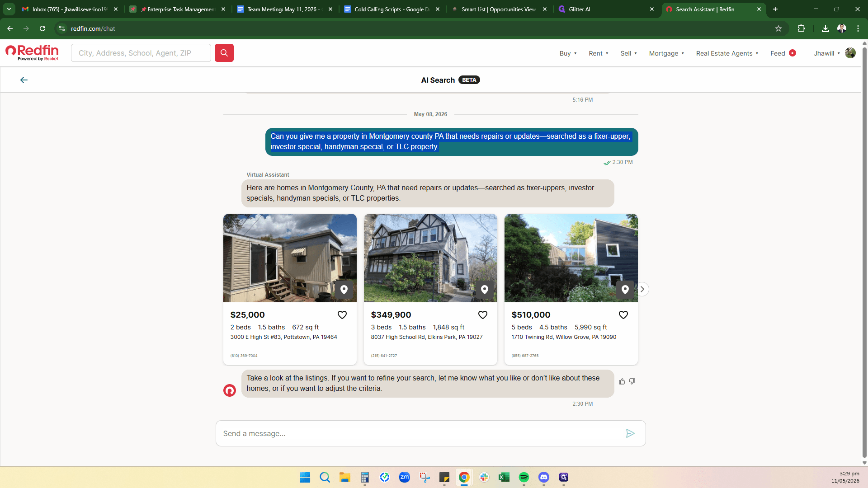
Task: Open address 3000 E High St #83
Action: [283, 337]
